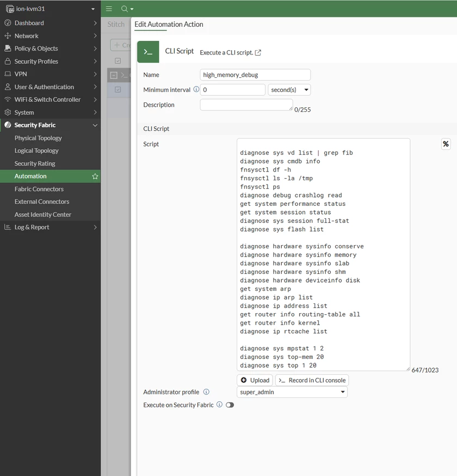Image resolution: width=457 pixels, height=476 pixels.
Task: Click the hamburger menu icon in top bar
Action: tap(109, 9)
